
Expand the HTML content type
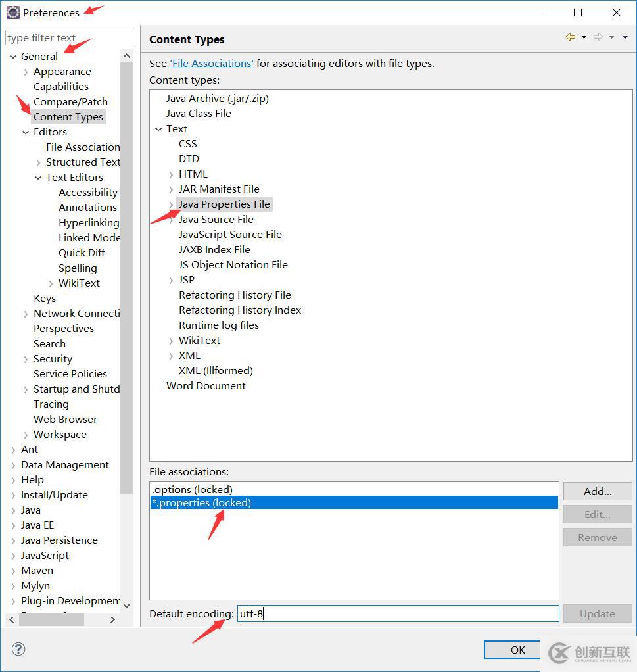pyautogui.click(x=172, y=174)
